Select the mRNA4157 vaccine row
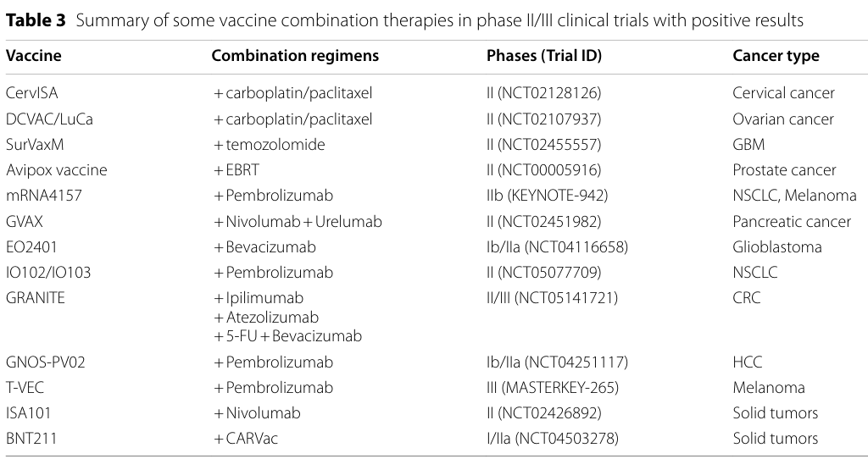This screenshot has height=459, width=868. click(x=431, y=196)
